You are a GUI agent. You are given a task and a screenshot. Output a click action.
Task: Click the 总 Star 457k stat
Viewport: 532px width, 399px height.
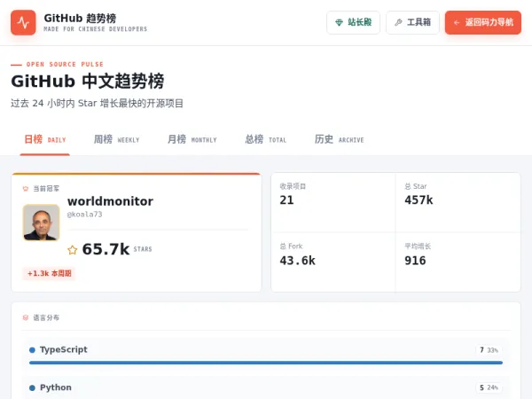click(x=458, y=202)
